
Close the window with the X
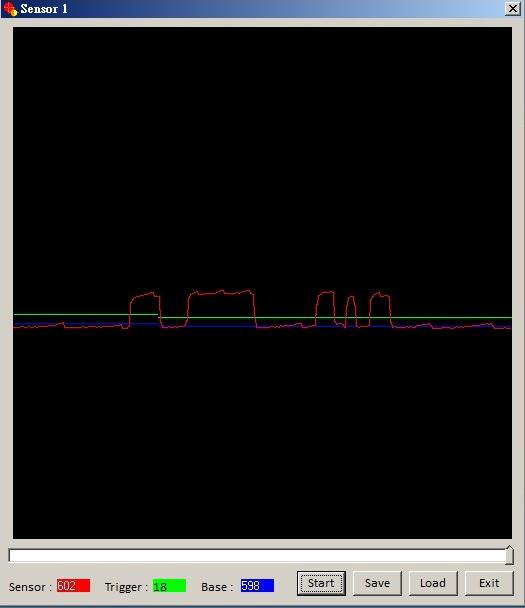513,8
